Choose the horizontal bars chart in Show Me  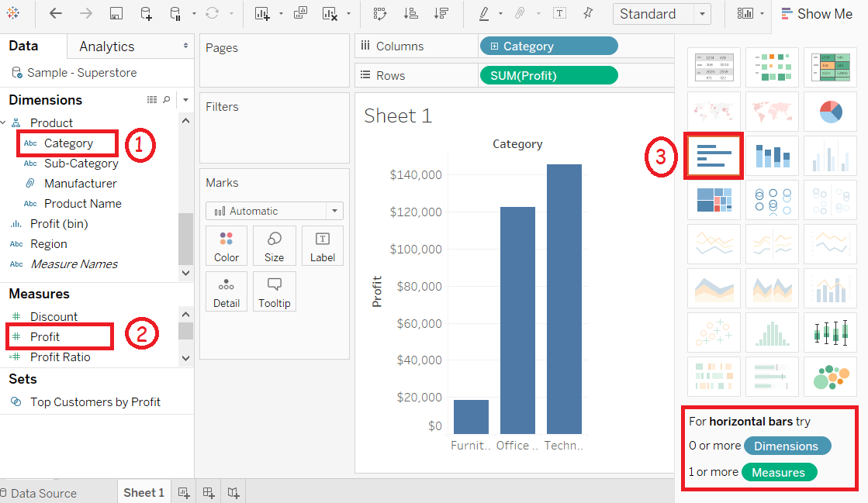pos(714,156)
